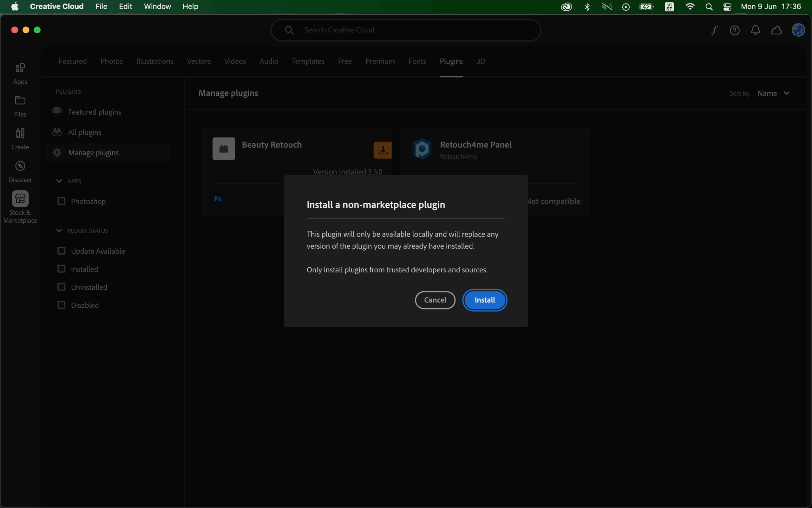812x508 pixels.
Task: Open Control Center in menu bar
Action: 727,7
